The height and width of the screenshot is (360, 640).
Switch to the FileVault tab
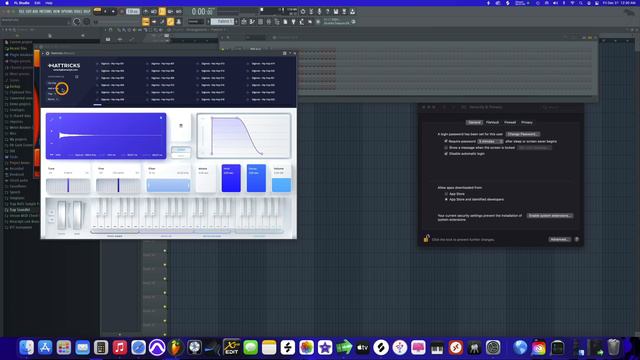492,122
